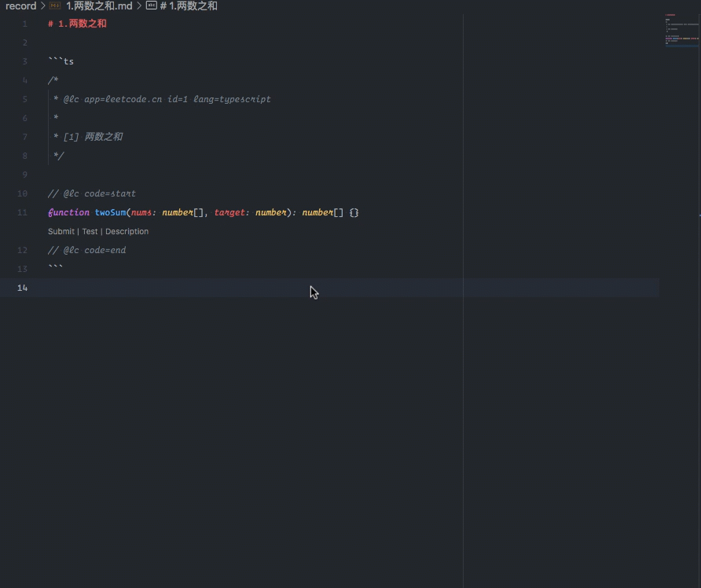Image resolution: width=701 pixels, height=588 pixels.
Task: Click the minimap code overview
Action: coord(682,30)
